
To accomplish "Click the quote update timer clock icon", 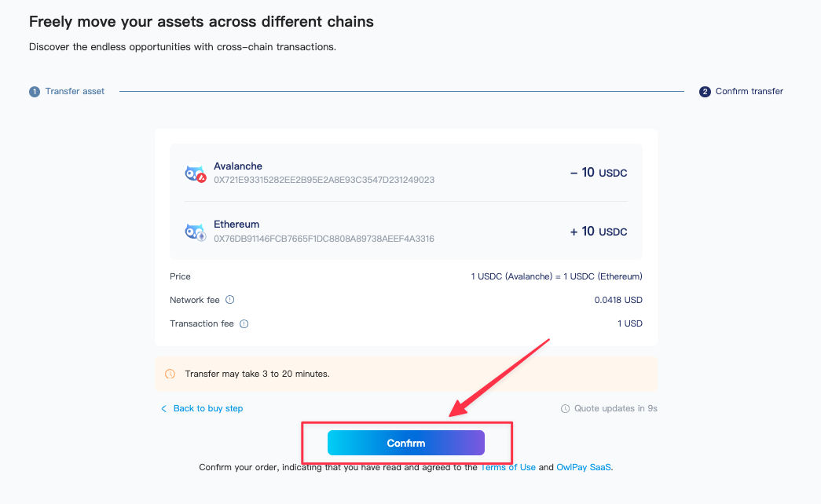I will (x=565, y=409).
